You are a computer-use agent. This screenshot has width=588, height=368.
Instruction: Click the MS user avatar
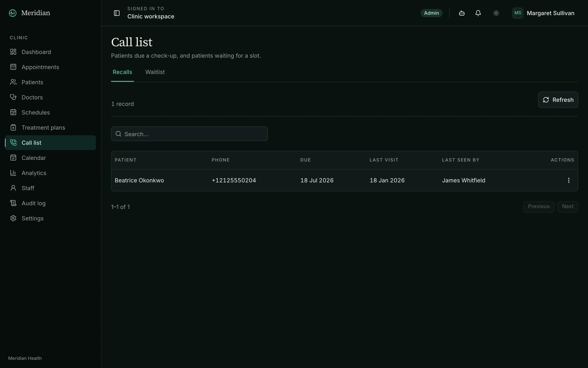click(x=518, y=13)
